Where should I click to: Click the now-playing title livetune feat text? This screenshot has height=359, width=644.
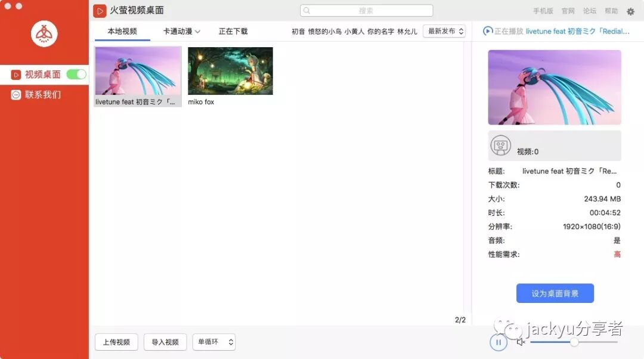pyautogui.click(x=577, y=31)
